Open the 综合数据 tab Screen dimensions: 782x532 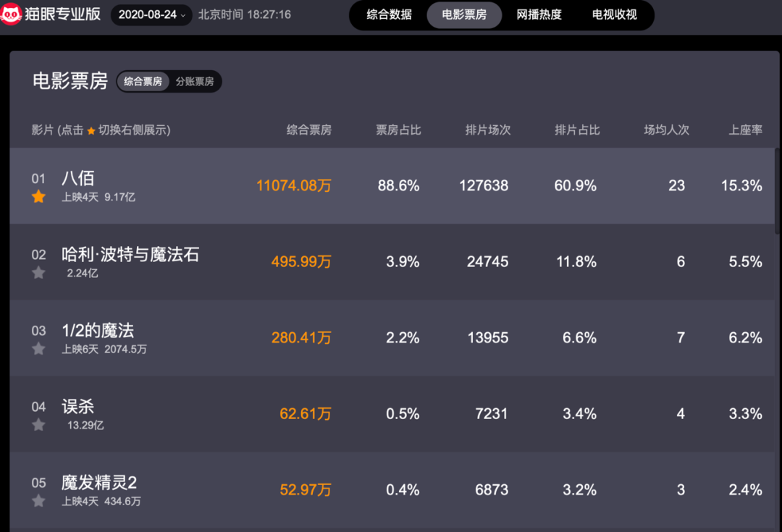389,14
